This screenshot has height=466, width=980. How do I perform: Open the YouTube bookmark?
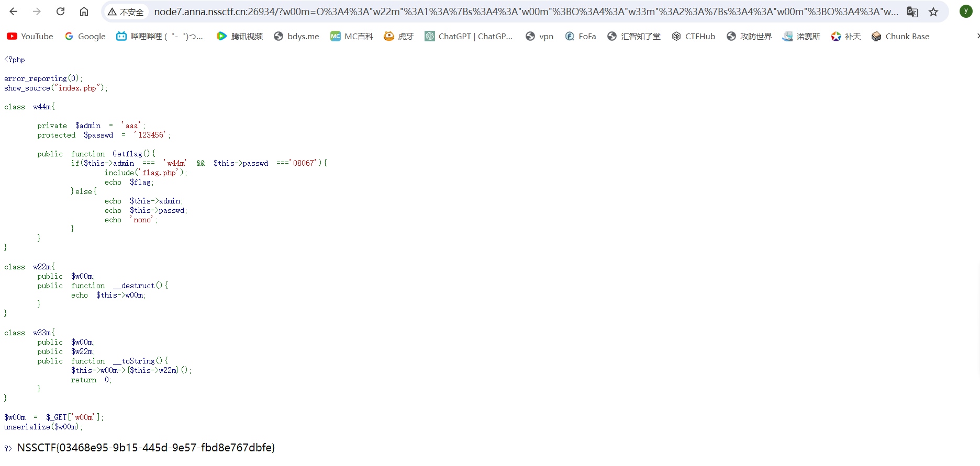(x=30, y=36)
